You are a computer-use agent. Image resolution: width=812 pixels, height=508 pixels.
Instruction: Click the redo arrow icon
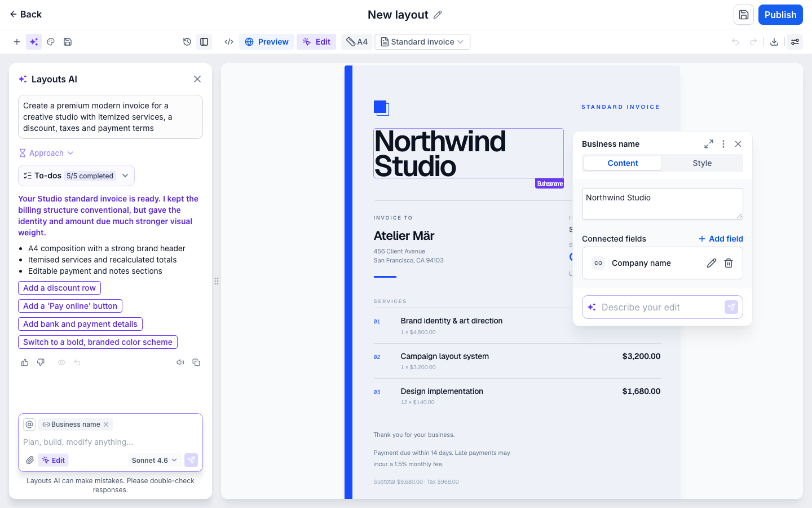coord(753,42)
